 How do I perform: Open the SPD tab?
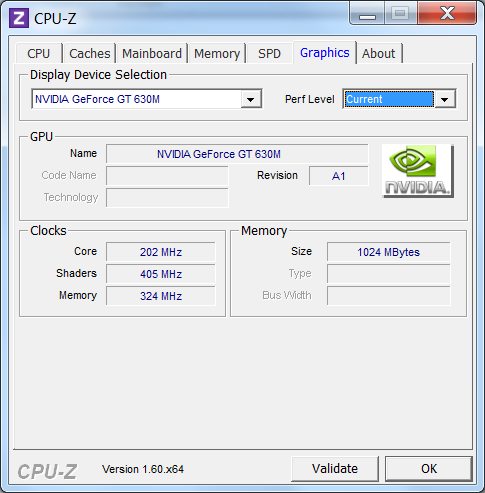pyautogui.click(x=269, y=53)
